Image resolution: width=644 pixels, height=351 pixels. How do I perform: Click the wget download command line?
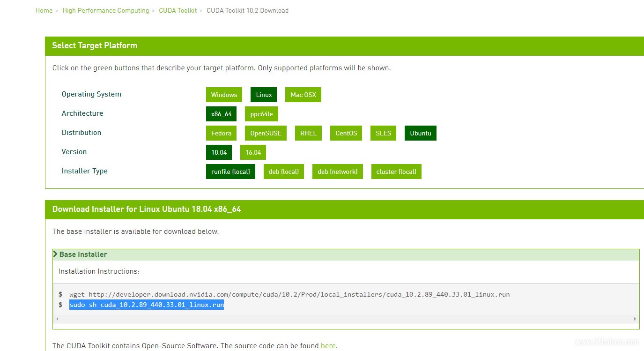(x=289, y=294)
